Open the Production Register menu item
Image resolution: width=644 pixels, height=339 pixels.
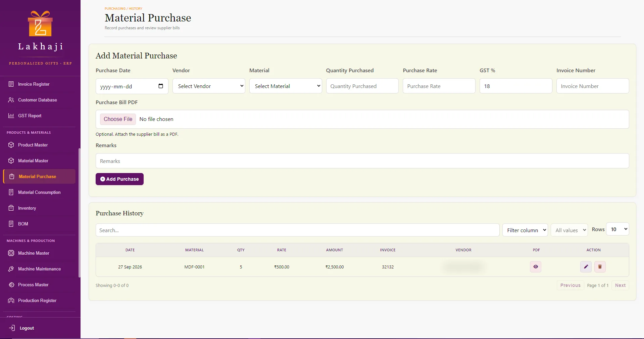click(39, 300)
